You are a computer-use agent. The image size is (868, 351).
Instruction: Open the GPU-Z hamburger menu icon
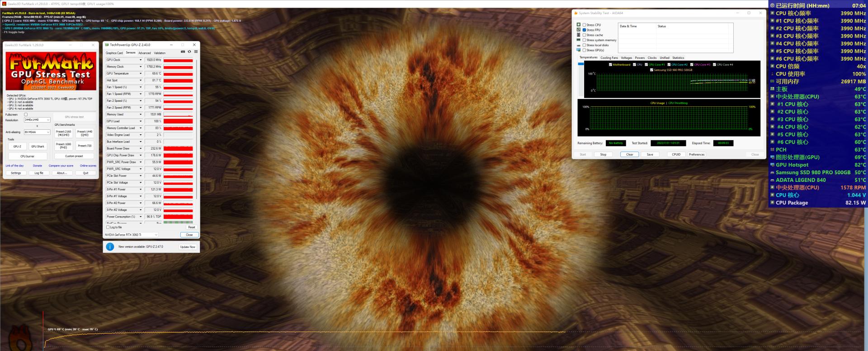point(196,52)
